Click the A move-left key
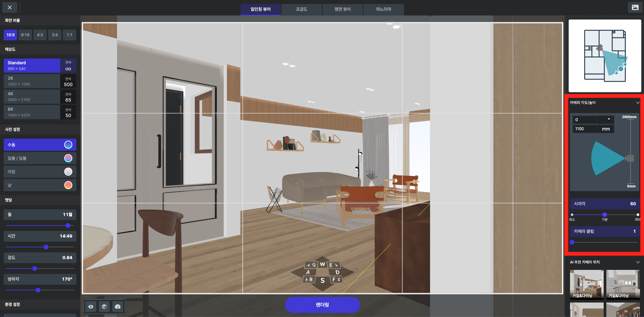644x317 pixels. pos(308,272)
